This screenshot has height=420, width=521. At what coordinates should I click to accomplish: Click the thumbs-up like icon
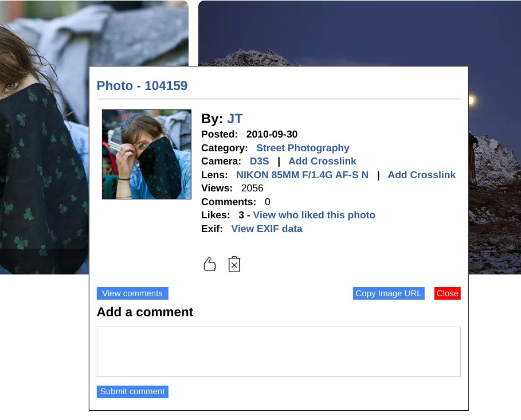(x=210, y=264)
